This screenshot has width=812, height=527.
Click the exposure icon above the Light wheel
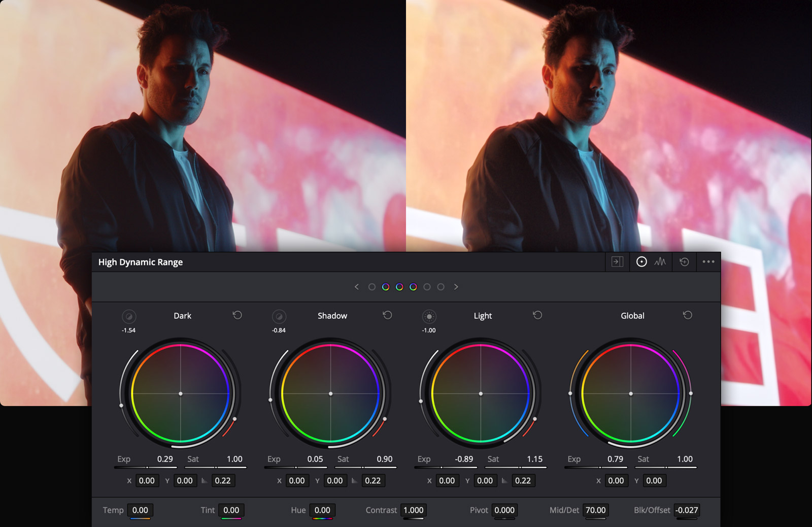point(429,316)
